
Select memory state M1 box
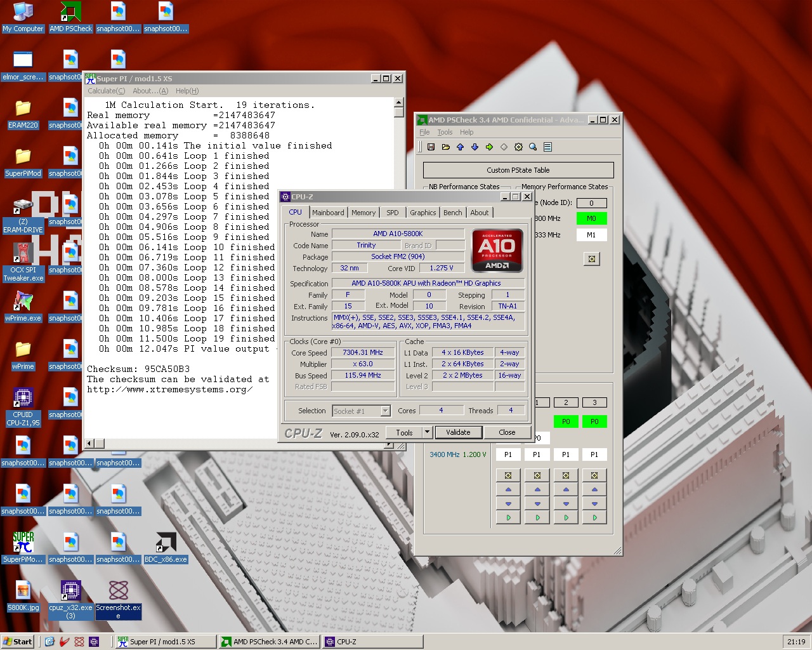[x=591, y=235]
